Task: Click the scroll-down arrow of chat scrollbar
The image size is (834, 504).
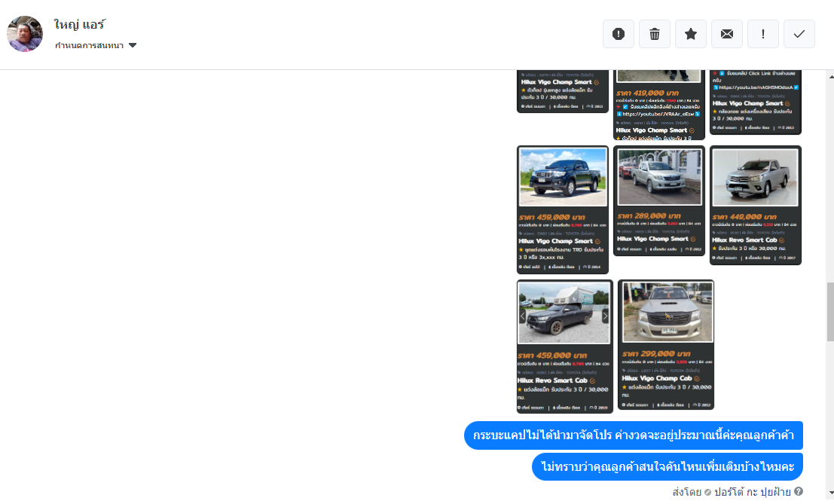Action: pos(830,493)
